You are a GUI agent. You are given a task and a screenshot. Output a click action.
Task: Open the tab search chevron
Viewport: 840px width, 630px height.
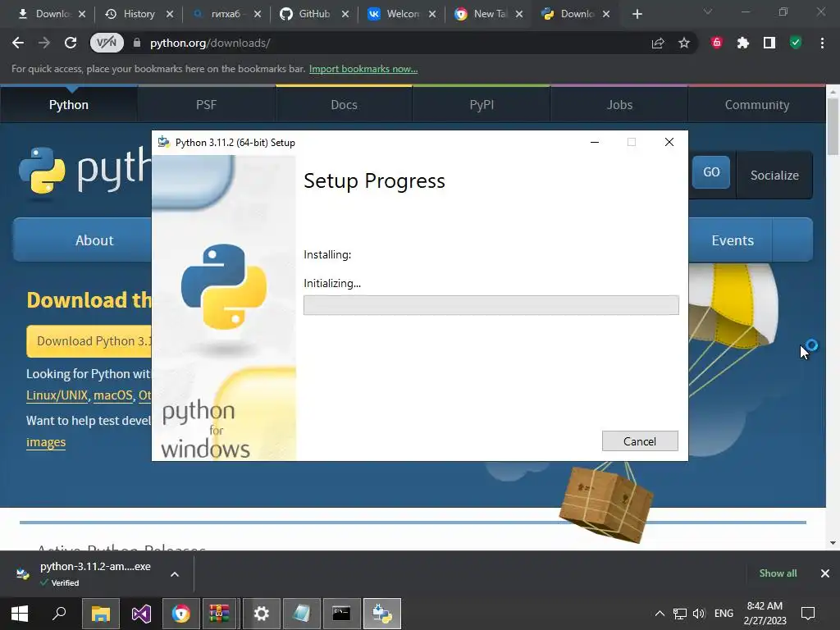pos(708,11)
